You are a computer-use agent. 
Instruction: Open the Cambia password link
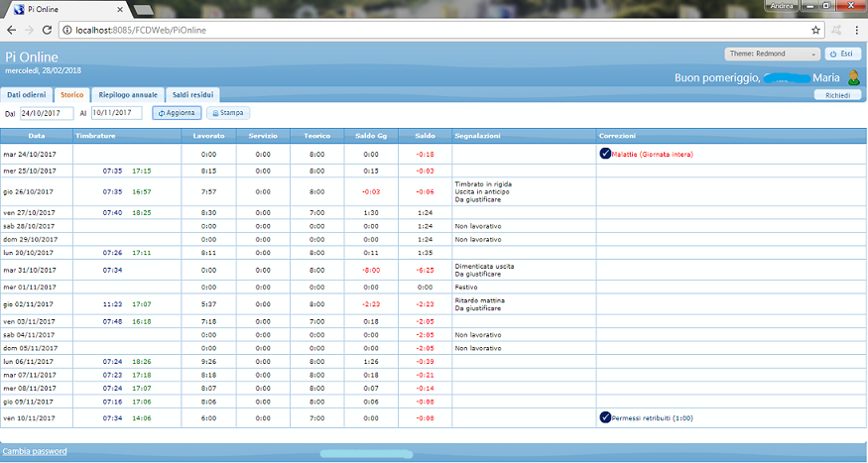pyautogui.click(x=36, y=451)
